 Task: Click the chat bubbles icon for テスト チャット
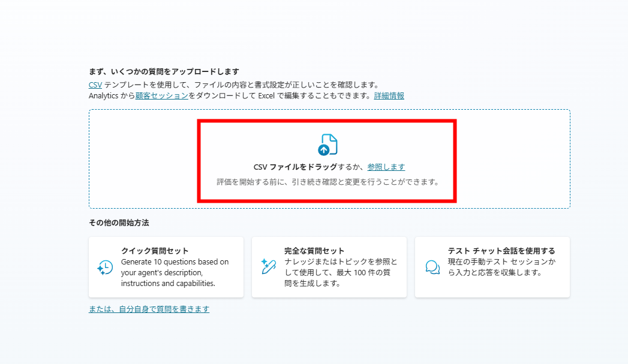click(x=432, y=267)
